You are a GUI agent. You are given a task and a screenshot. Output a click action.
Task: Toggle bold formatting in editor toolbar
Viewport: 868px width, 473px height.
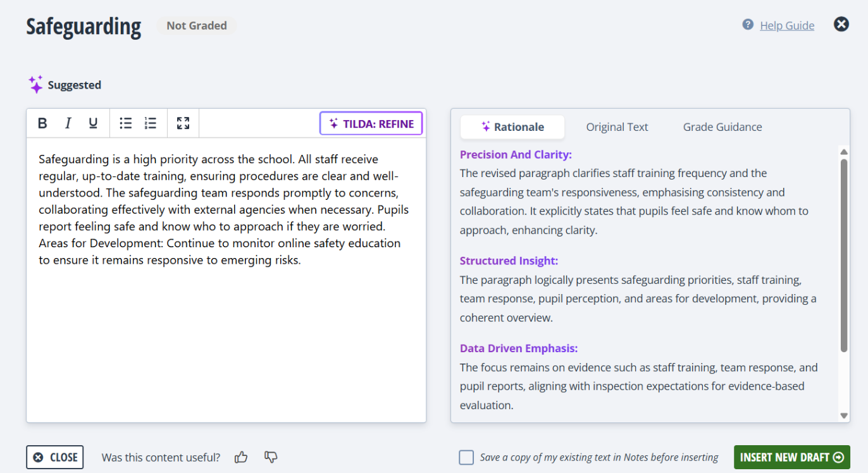click(x=42, y=123)
